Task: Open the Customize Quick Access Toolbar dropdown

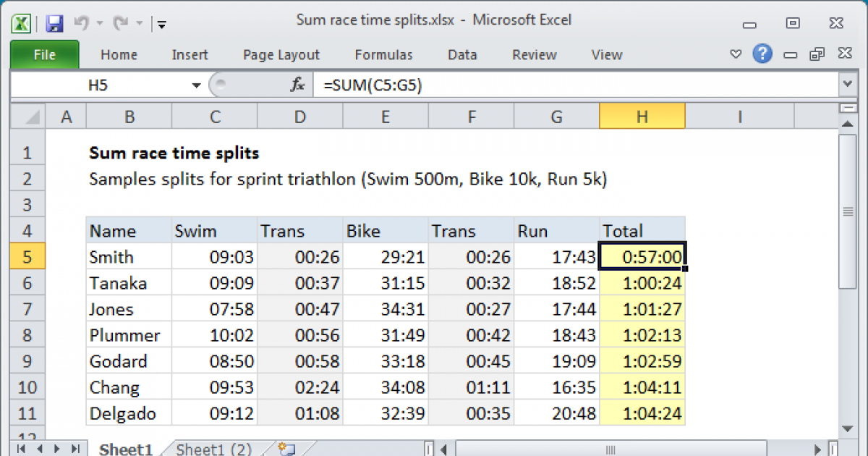Action: (x=161, y=24)
